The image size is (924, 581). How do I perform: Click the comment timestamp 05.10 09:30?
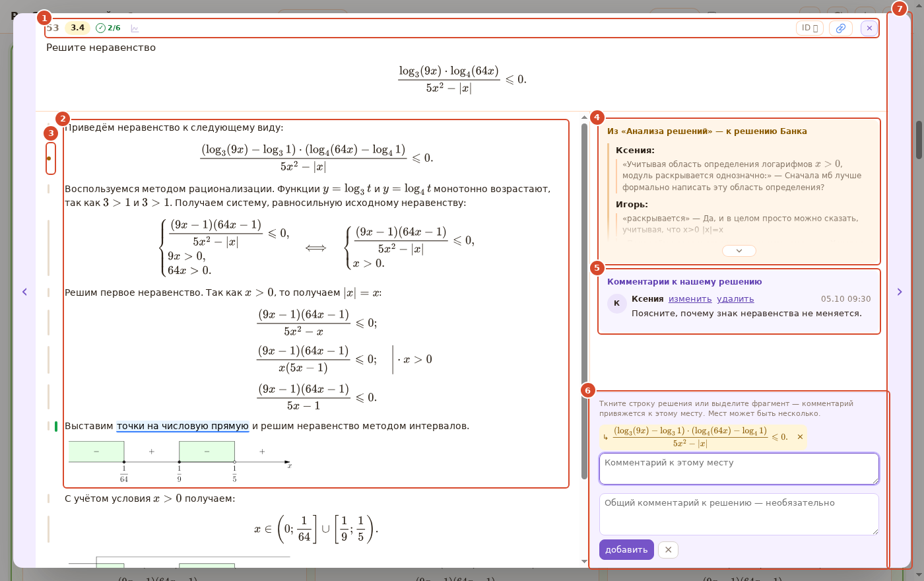845,299
